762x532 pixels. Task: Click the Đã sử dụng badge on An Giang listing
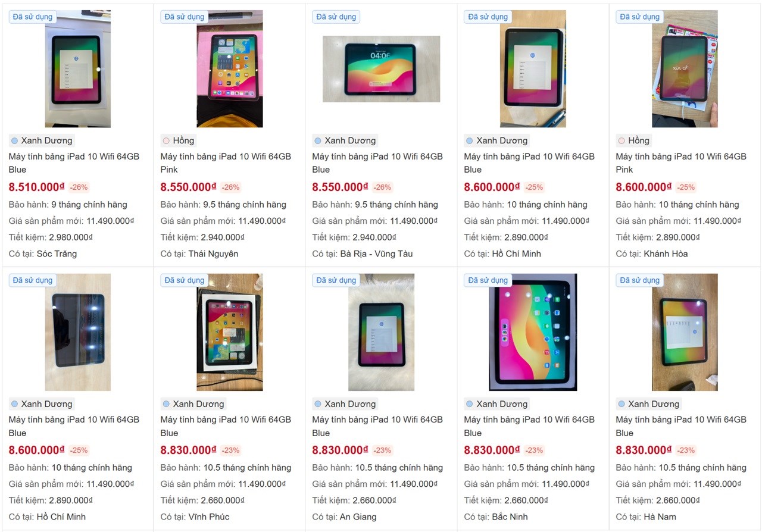[336, 280]
